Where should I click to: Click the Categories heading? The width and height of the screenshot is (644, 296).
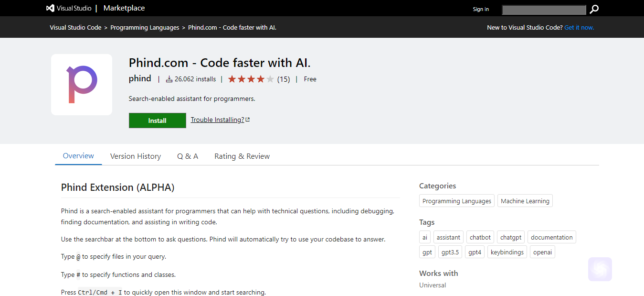click(x=438, y=186)
